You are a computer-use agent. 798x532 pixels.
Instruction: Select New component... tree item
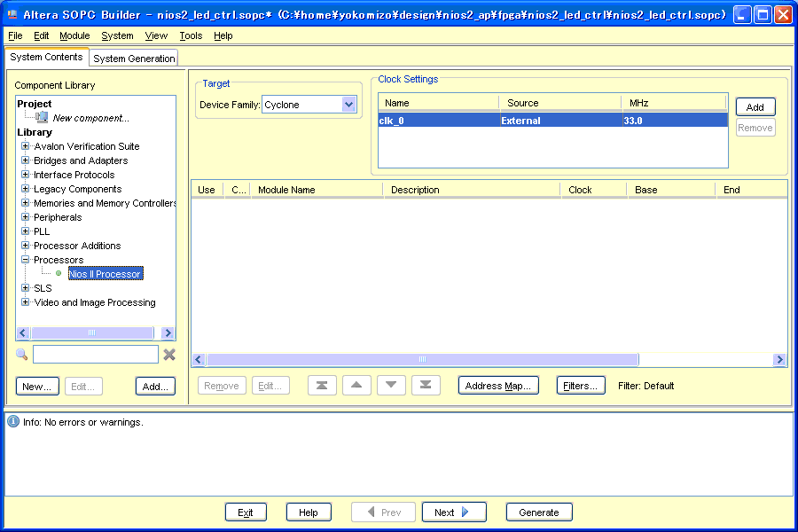click(x=91, y=118)
